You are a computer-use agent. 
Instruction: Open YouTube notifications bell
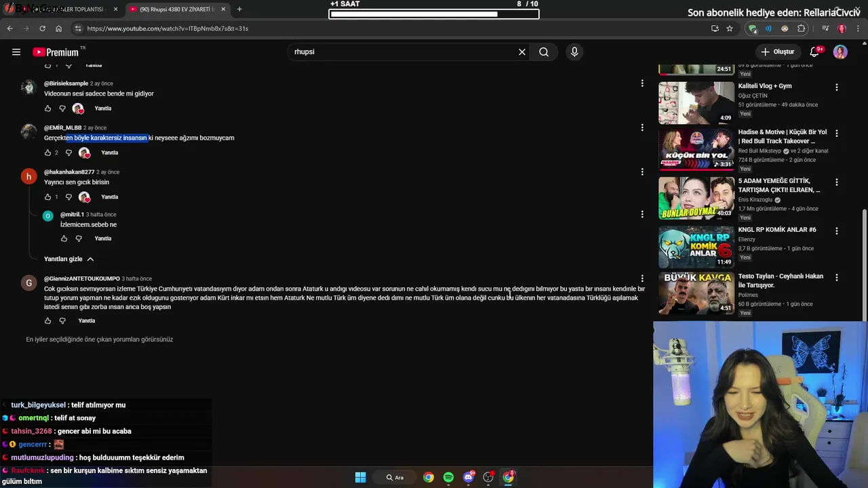point(815,52)
